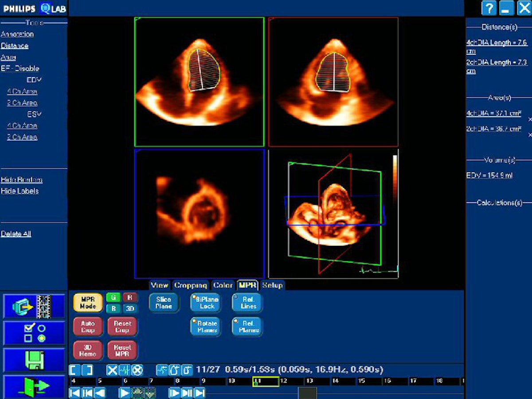
Task: Click the ECG waveform icon
Action: 125,370
